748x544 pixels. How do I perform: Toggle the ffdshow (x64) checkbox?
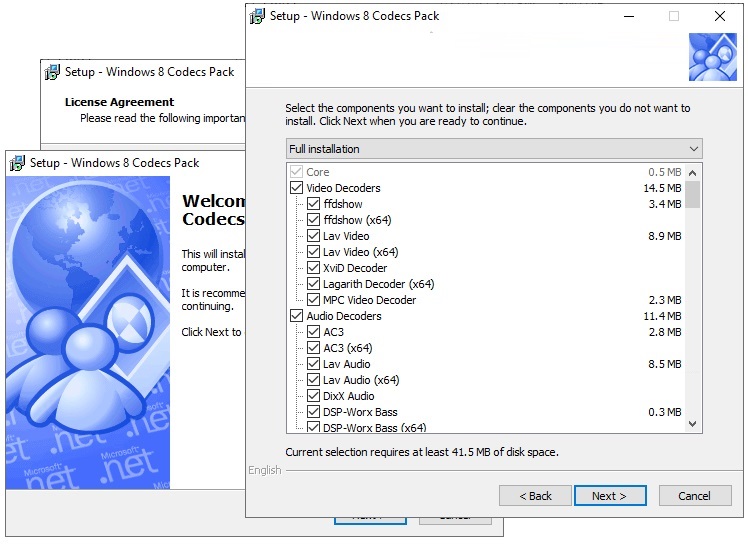[x=313, y=220]
